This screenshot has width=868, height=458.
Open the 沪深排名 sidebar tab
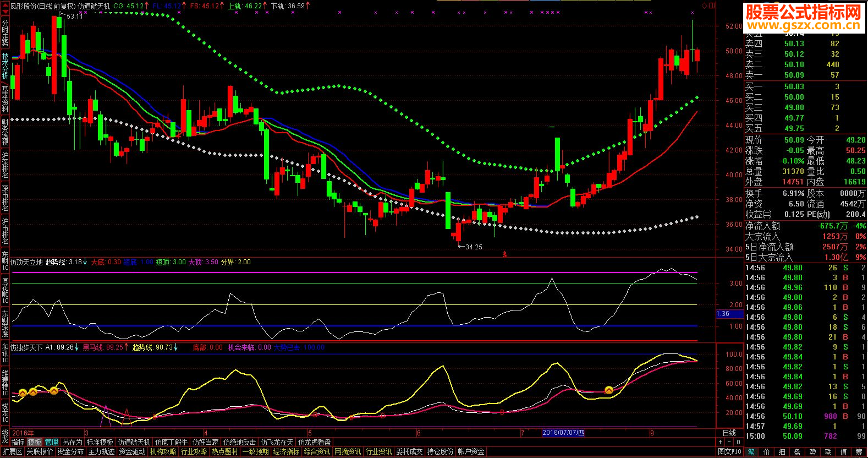[x=5, y=165]
